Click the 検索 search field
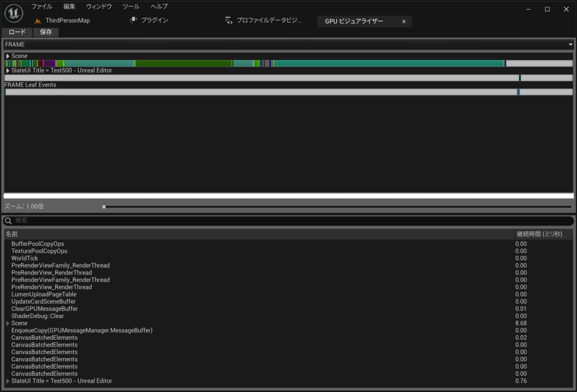 [288, 221]
